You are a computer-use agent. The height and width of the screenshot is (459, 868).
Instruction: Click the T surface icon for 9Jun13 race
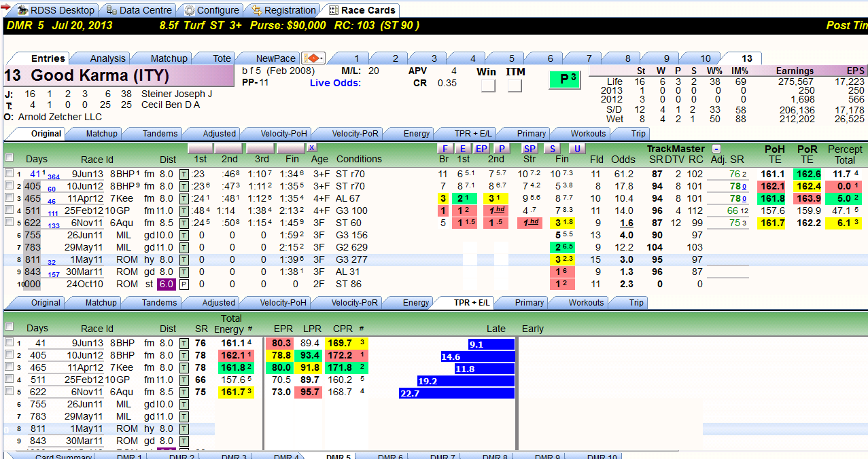coord(184,174)
